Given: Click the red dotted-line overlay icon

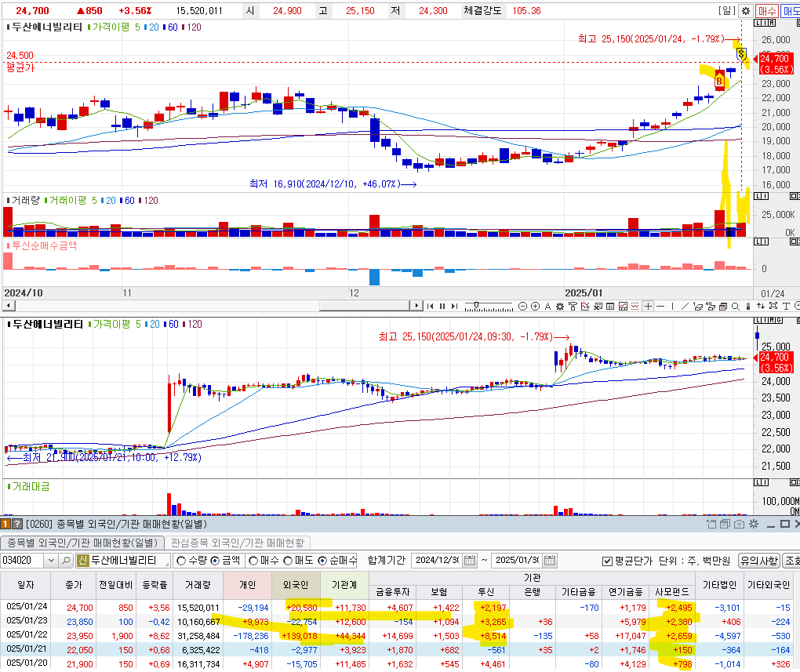Looking at the screenshot, I should 635,306.
